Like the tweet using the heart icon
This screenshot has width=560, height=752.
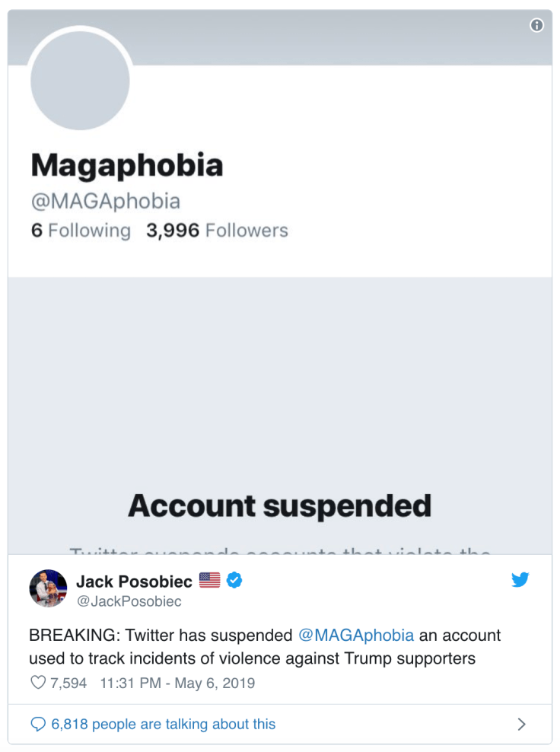click(37, 683)
